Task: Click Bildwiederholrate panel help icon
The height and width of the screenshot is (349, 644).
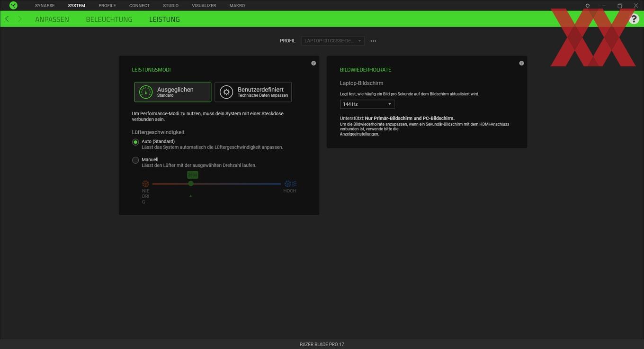Action: click(x=521, y=63)
